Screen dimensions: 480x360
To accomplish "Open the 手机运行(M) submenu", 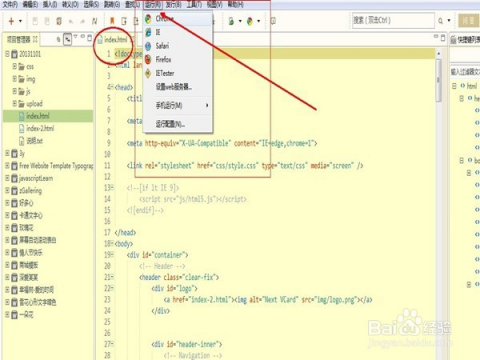I will 178,105.
